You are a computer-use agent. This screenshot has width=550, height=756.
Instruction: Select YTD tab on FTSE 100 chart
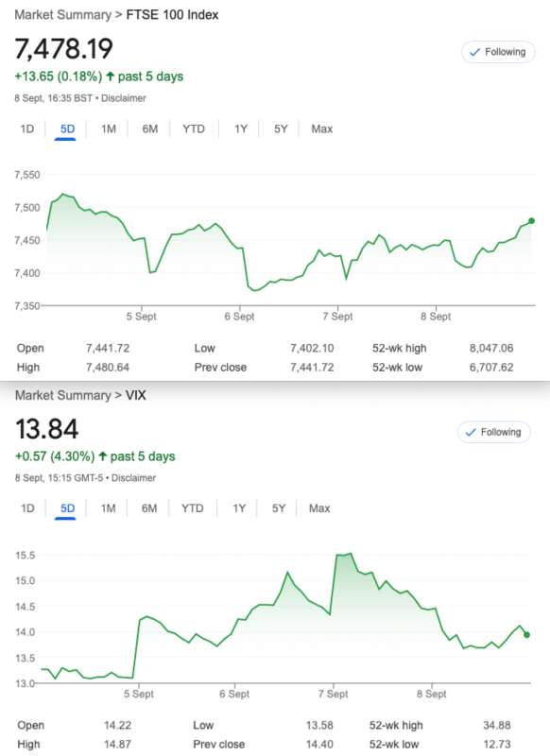[194, 129]
